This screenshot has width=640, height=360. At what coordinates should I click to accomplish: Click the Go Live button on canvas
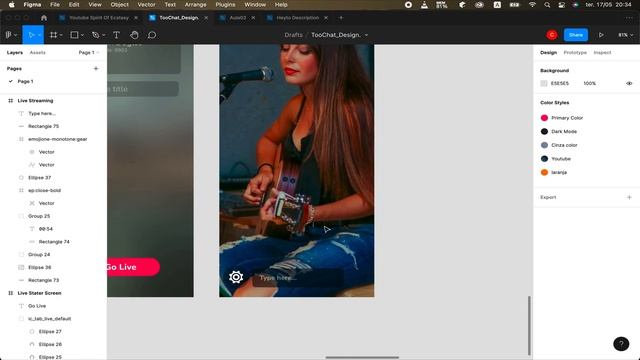coord(133,267)
